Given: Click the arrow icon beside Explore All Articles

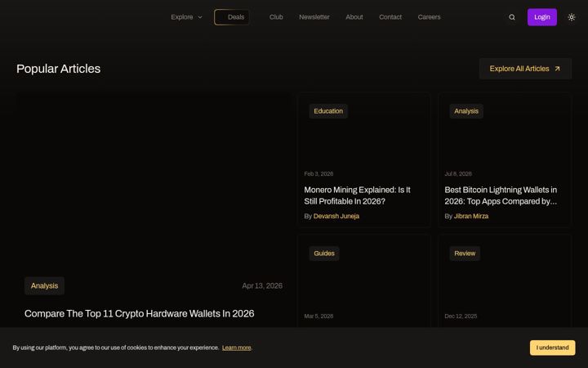Looking at the screenshot, I should click(x=557, y=69).
